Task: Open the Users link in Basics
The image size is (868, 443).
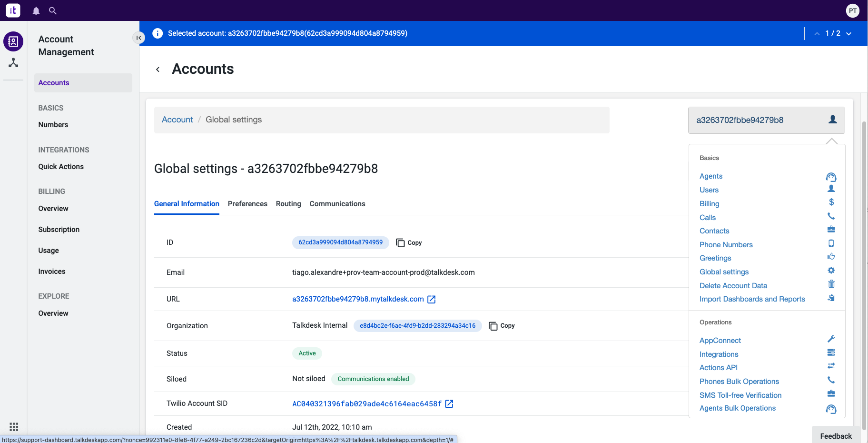Action: (x=709, y=190)
